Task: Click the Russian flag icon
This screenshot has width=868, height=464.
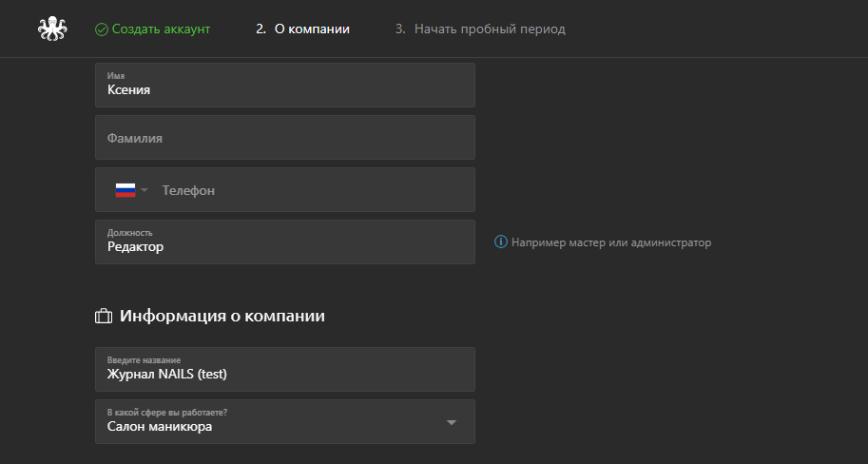Action: pyautogui.click(x=125, y=190)
